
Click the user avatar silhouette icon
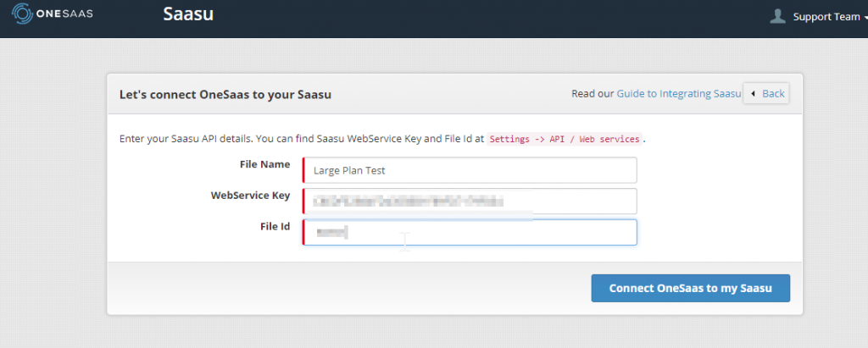coord(778,16)
